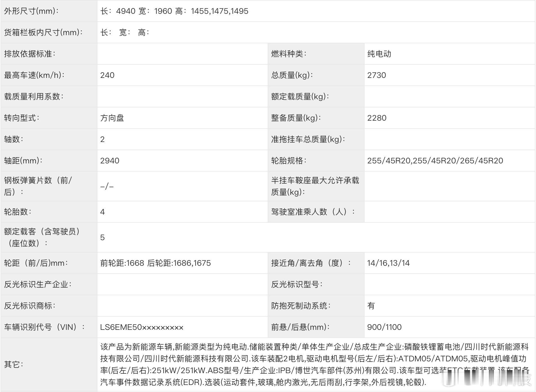Click the 前悬/后悬(mm) label
The height and width of the screenshot is (392, 536).
click(x=300, y=327)
